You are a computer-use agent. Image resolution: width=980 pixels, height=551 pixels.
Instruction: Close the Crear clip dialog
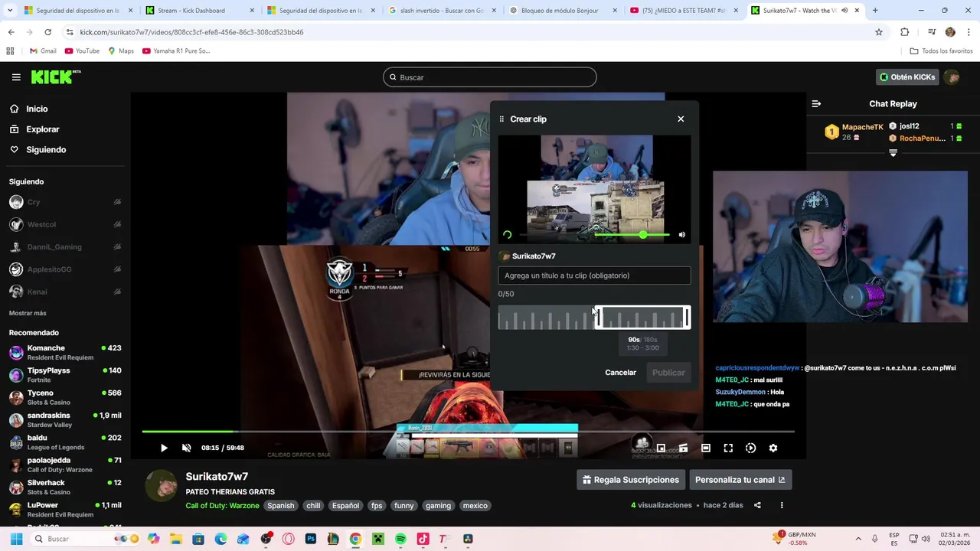click(x=681, y=119)
